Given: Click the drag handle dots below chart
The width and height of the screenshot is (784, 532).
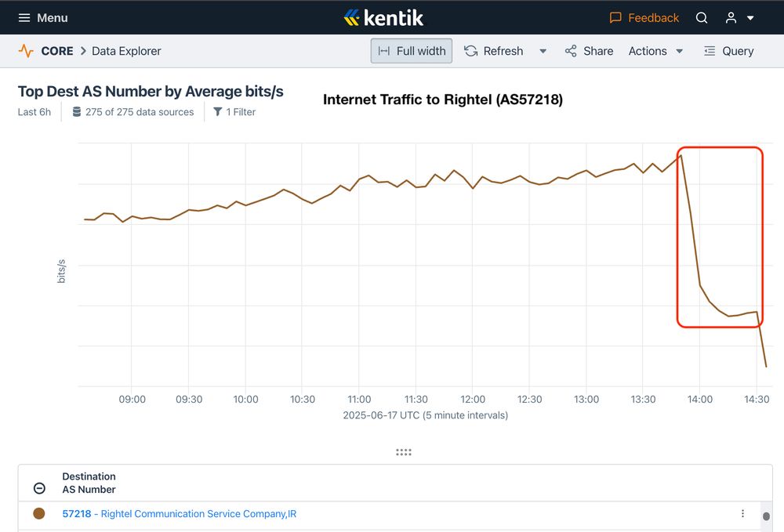Looking at the screenshot, I should (404, 452).
